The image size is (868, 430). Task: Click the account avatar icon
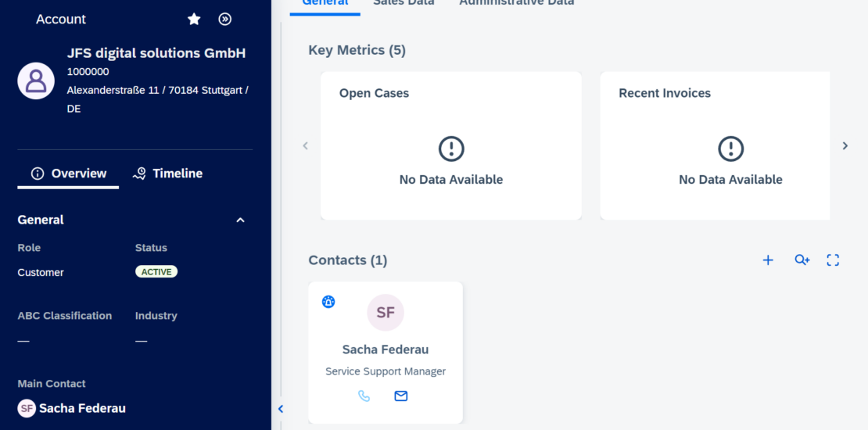[36, 81]
